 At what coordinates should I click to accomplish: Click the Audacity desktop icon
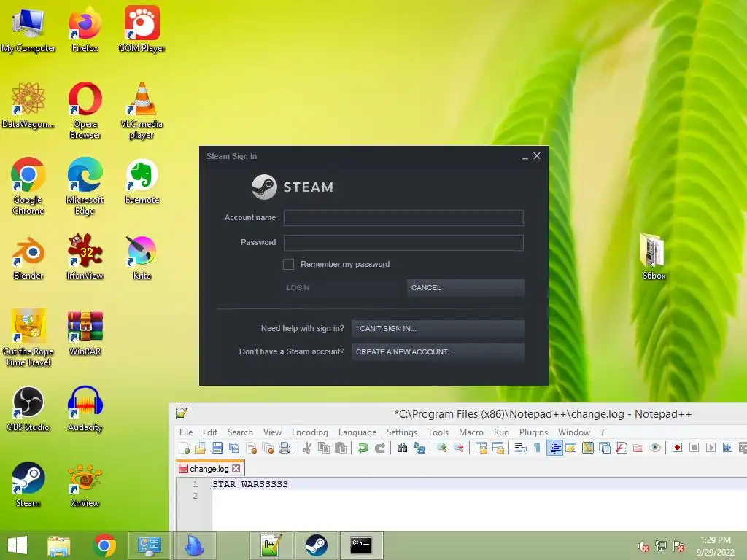coord(85,409)
